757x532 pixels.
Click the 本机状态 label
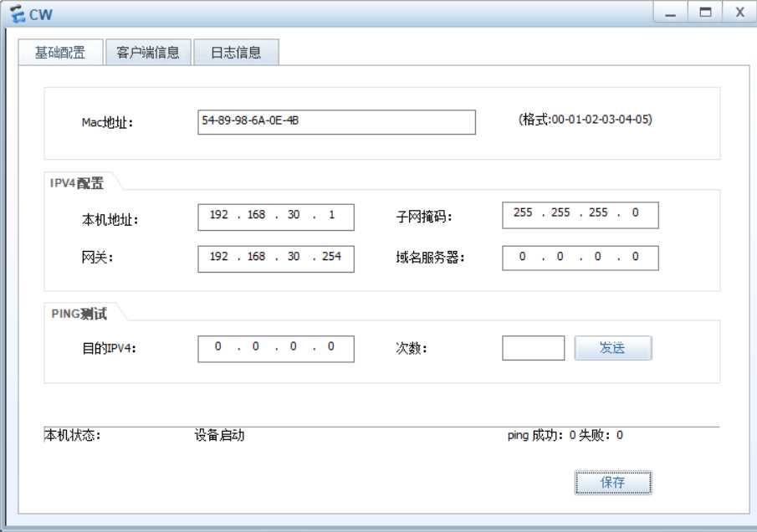(73, 436)
